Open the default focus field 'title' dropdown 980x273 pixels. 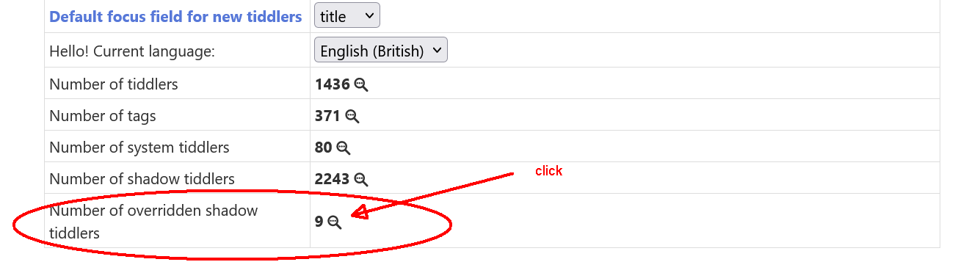click(x=347, y=16)
